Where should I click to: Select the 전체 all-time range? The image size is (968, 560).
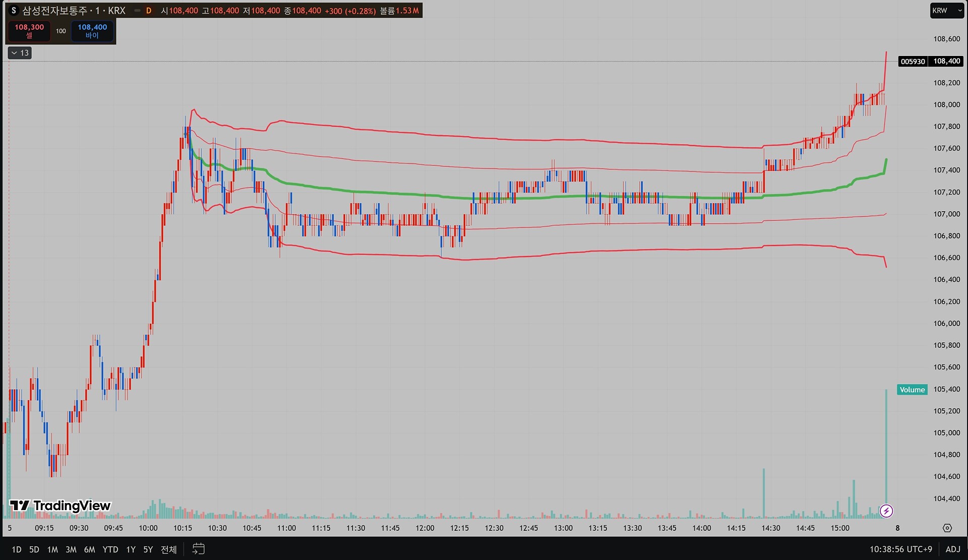[x=168, y=549]
